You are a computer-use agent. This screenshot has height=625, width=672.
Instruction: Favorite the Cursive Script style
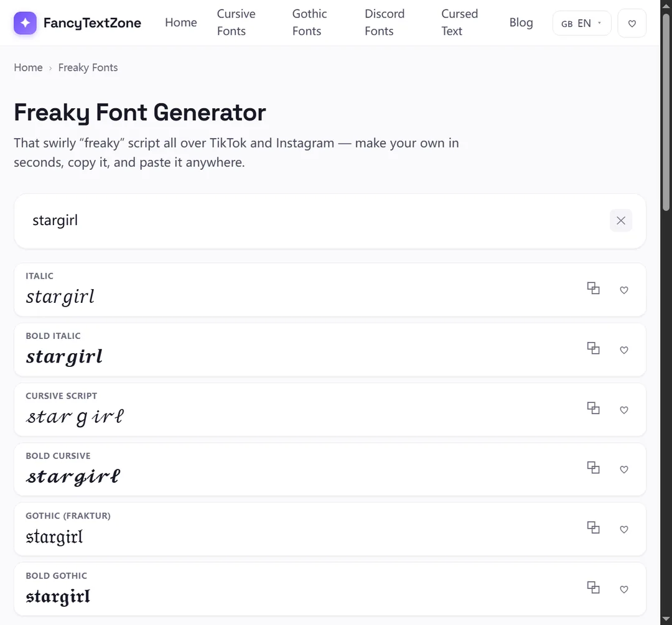(x=624, y=410)
